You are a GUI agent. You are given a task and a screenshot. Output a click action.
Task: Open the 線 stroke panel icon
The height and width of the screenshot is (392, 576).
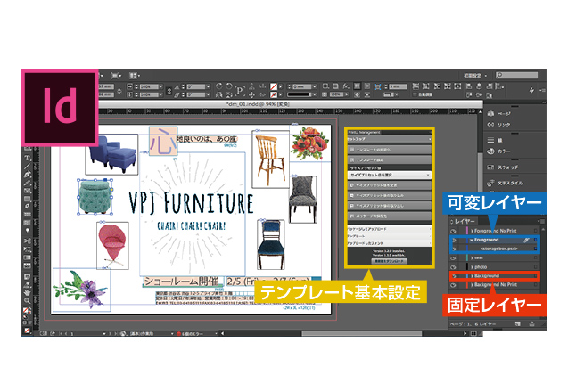490,140
